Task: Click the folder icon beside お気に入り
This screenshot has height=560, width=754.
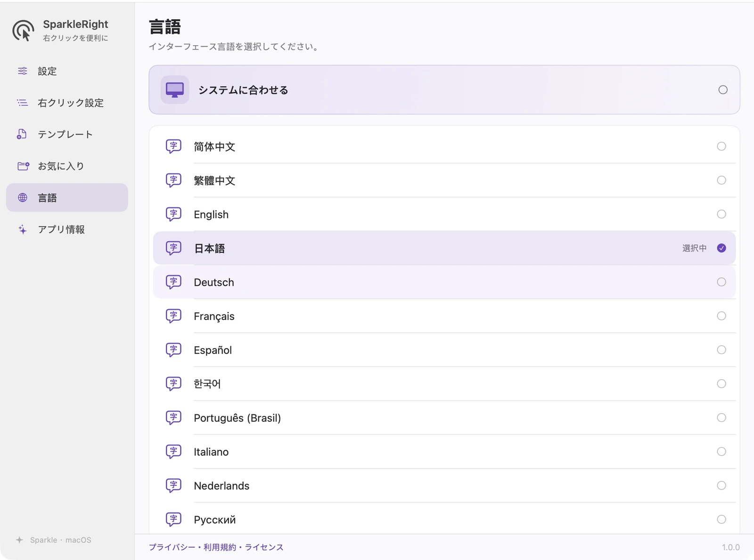Action: click(23, 166)
